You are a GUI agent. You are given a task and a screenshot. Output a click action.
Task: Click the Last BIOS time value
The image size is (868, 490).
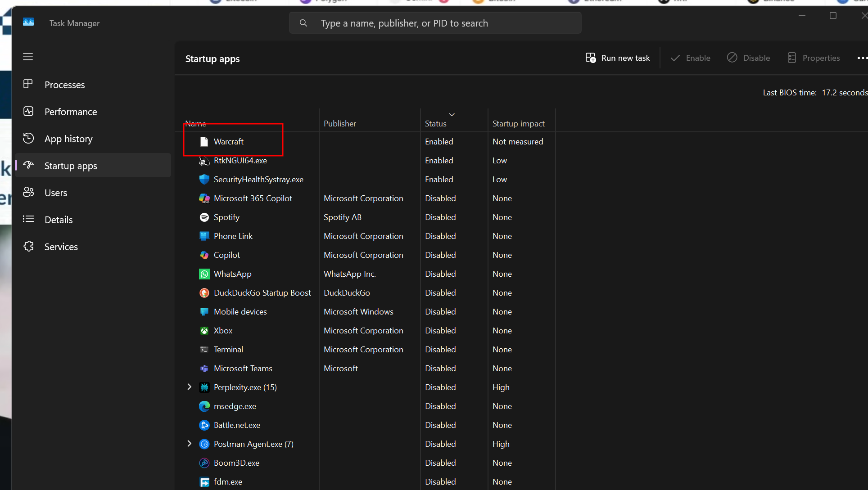[845, 93]
